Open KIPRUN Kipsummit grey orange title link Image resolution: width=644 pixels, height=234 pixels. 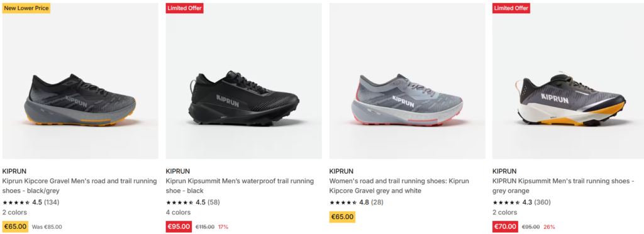[x=563, y=186]
